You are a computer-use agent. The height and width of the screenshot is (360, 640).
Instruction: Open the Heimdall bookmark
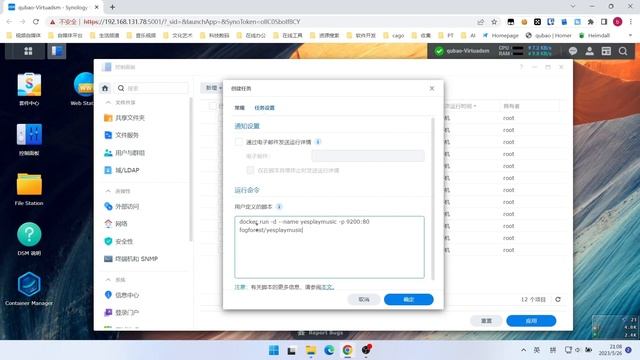point(594,36)
